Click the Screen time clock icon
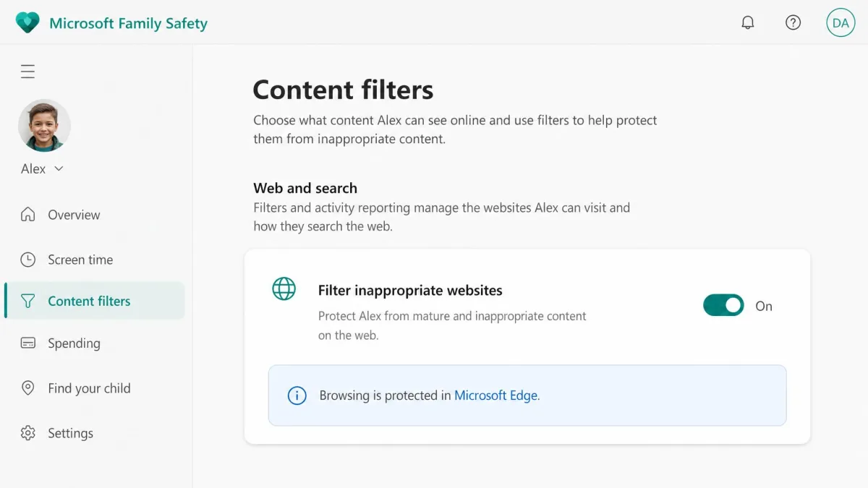 [28, 260]
